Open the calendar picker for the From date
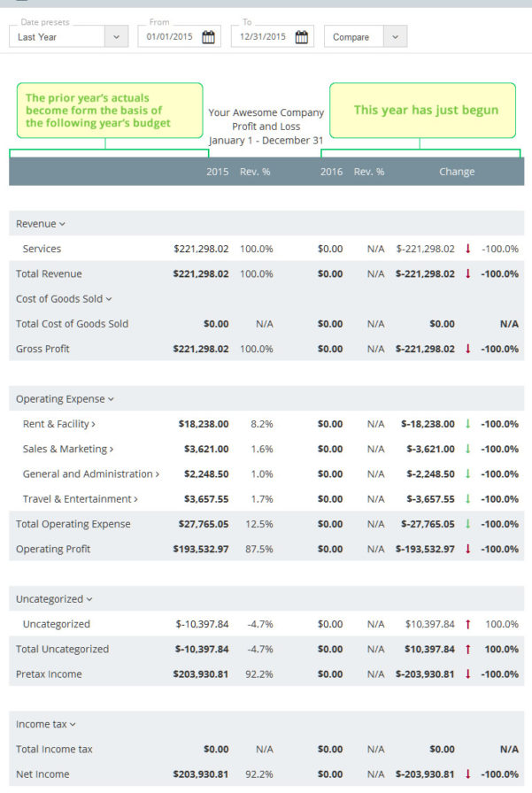532x793 pixels. pyautogui.click(x=207, y=36)
